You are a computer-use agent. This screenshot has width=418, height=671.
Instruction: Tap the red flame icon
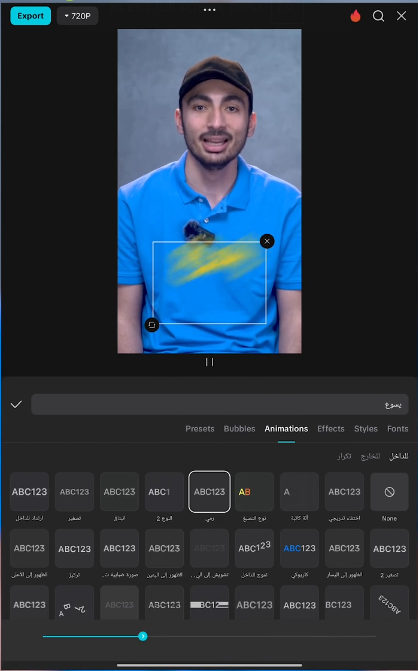pos(355,16)
